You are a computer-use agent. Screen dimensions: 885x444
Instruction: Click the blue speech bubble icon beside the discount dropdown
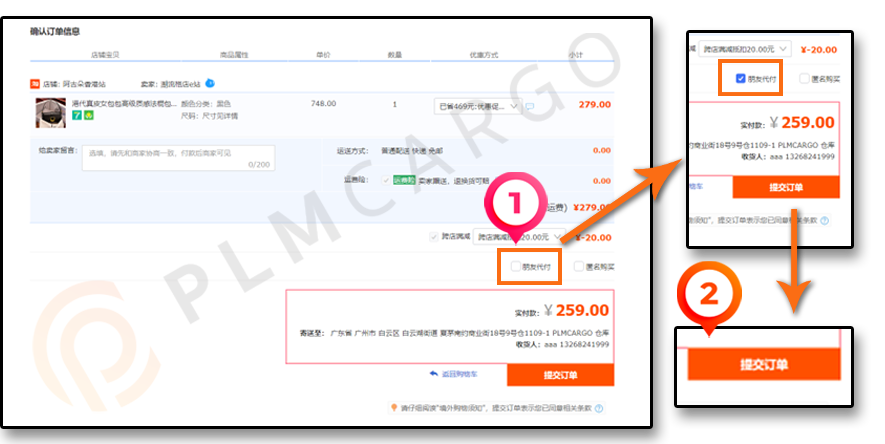click(x=530, y=106)
